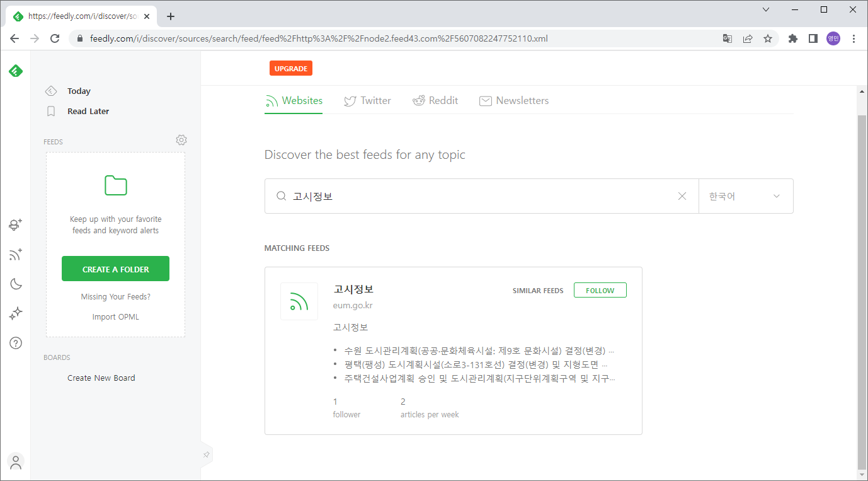This screenshot has height=481, width=868.
Task: Reload the page with the refresh icon
Action: [x=55, y=38]
